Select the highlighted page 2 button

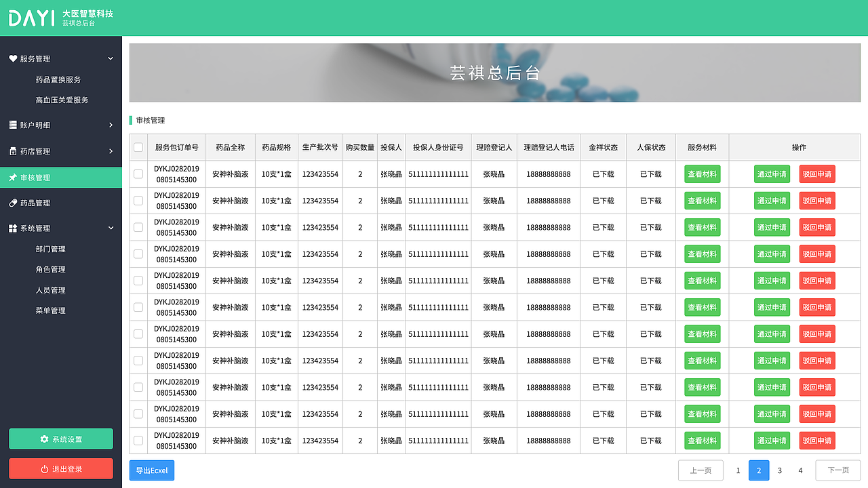click(759, 470)
